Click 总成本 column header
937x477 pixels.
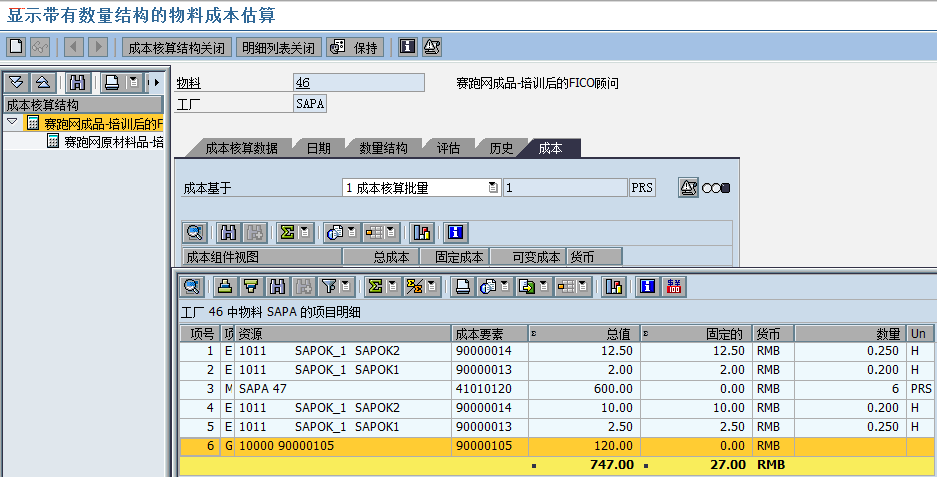coord(382,257)
